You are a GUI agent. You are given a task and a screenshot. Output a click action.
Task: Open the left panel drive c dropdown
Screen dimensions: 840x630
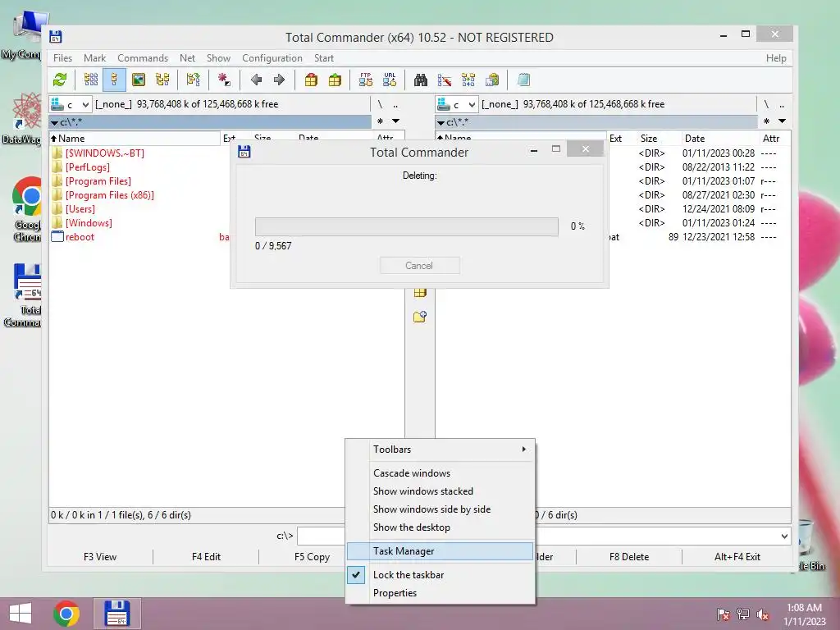point(71,104)
